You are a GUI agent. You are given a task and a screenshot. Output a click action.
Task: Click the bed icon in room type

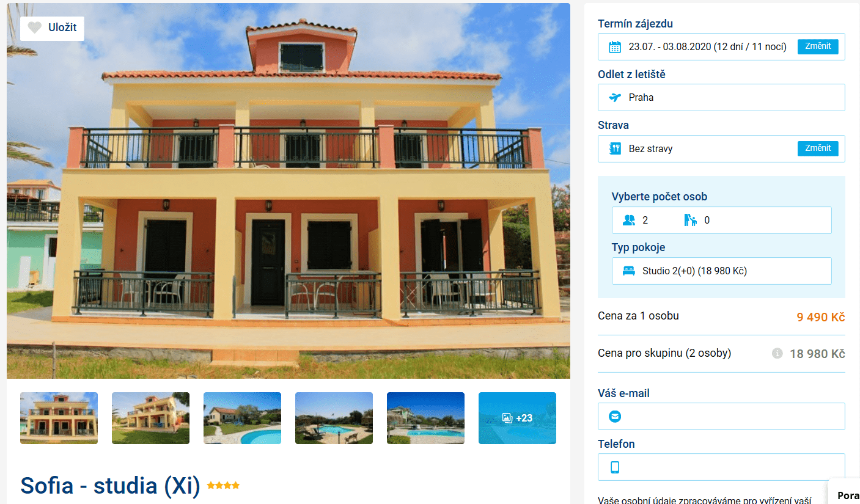click(629, 271)
